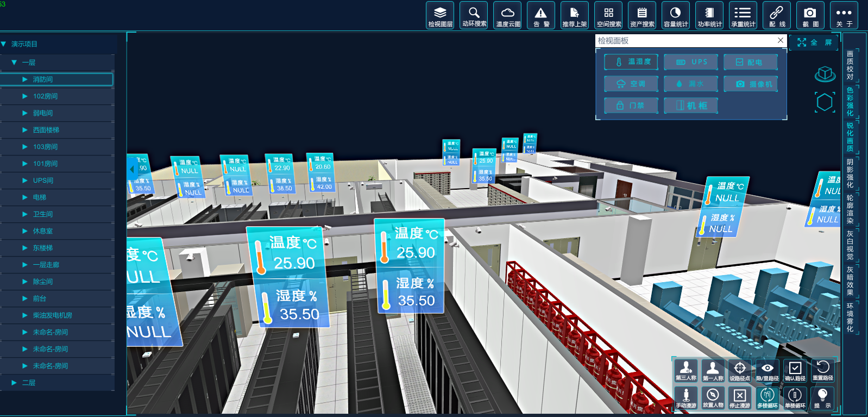
Task: Click 设路径点 crosshair waypoint icon
Action: tap(740, 370)
